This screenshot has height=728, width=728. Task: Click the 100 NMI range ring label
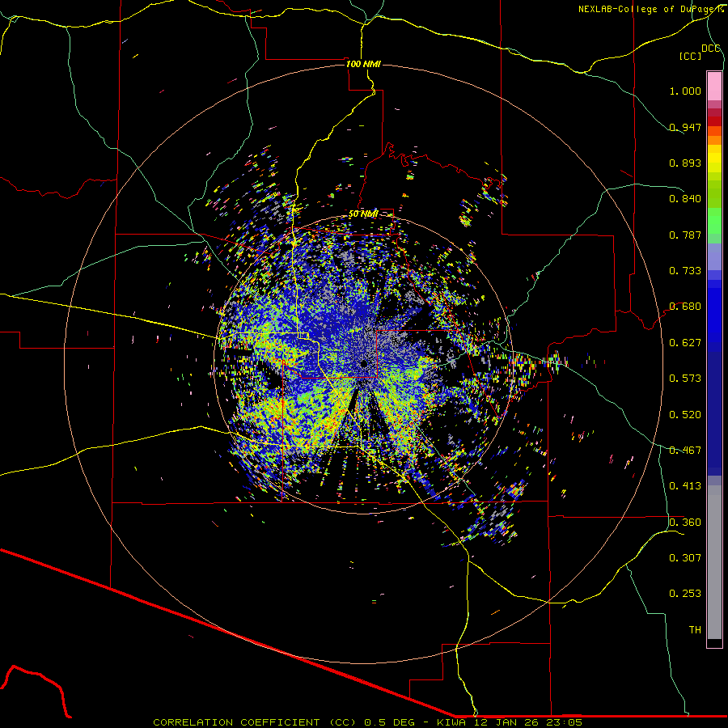363,64
